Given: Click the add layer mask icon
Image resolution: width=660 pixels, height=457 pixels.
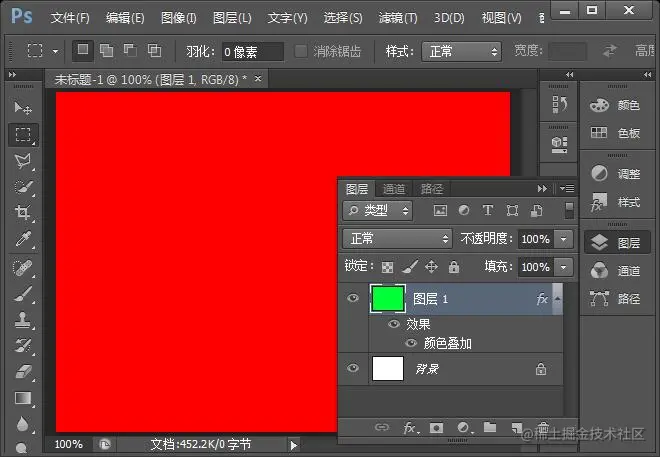Looking at the screenshot, I should 436,428.
